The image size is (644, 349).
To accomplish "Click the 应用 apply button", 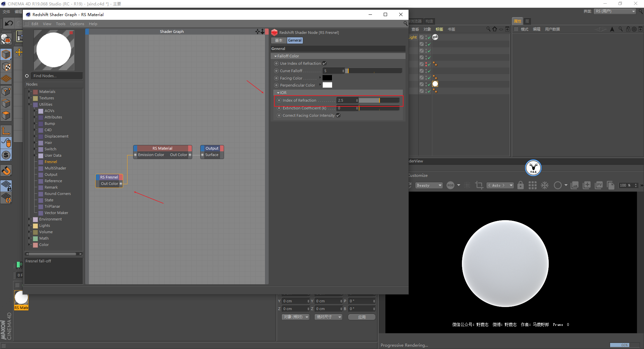I will point(362,317).
